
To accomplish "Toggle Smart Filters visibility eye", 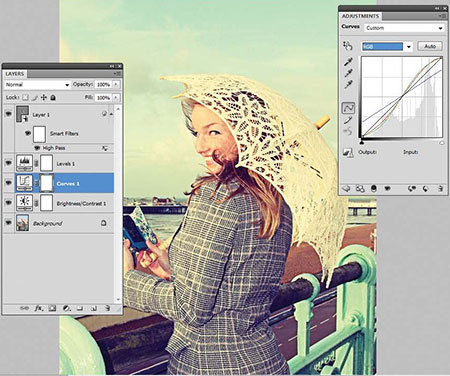I will [x=28, y=133].
